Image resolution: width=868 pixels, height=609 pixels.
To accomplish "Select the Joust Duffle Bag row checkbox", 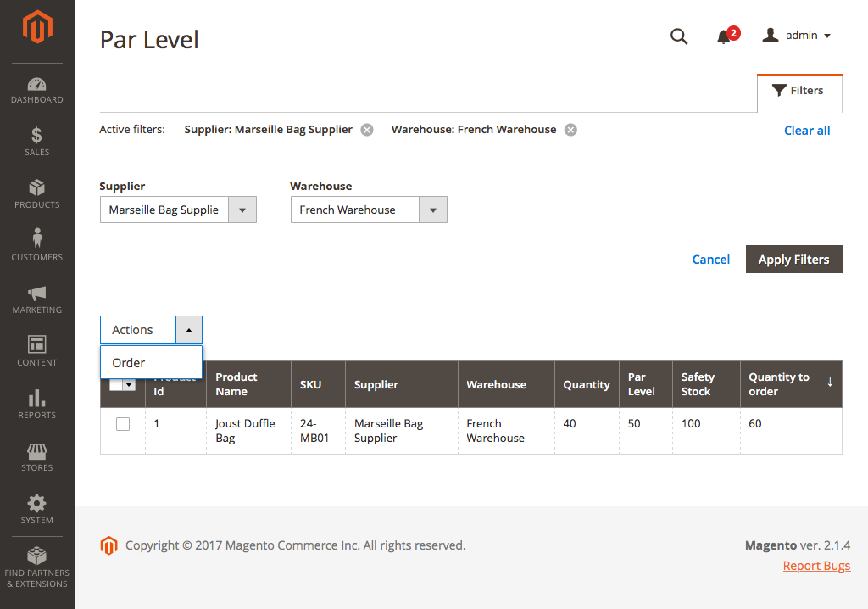I will [123, 424].
